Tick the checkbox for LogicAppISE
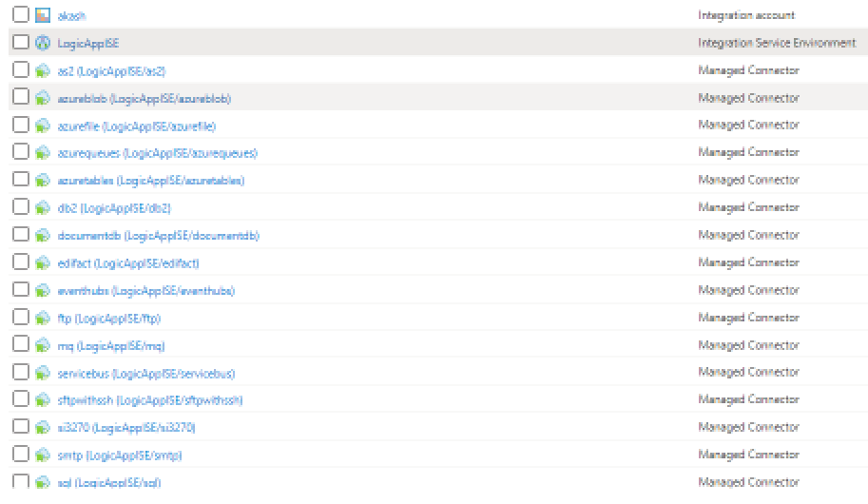The height and width of the screenshot is (504, 868). pos(21,43)
